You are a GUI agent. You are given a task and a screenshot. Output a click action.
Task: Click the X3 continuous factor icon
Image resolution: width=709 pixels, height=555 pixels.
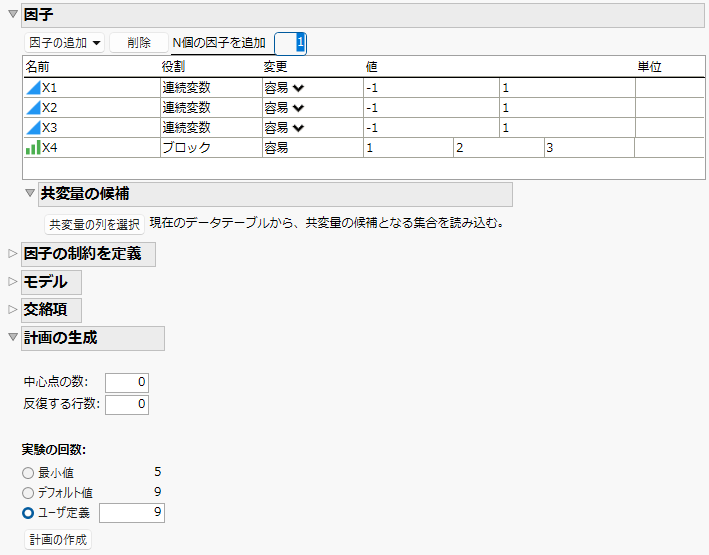[x=33, y=128]
